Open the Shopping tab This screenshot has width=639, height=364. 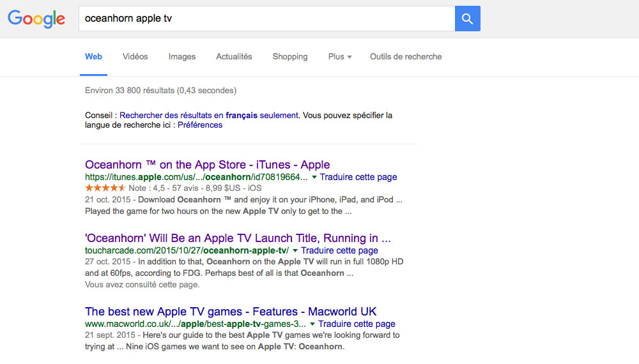[290, 57]
